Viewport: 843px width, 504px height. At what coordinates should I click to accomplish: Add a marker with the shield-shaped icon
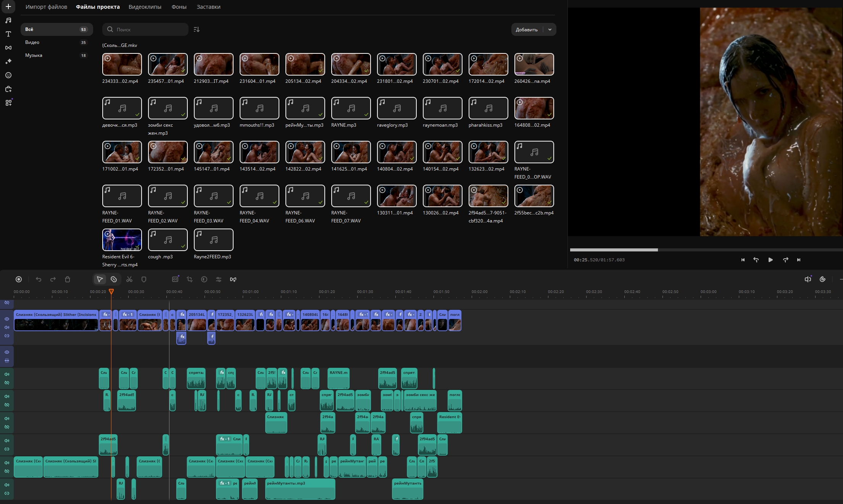(x=144, y=279)
